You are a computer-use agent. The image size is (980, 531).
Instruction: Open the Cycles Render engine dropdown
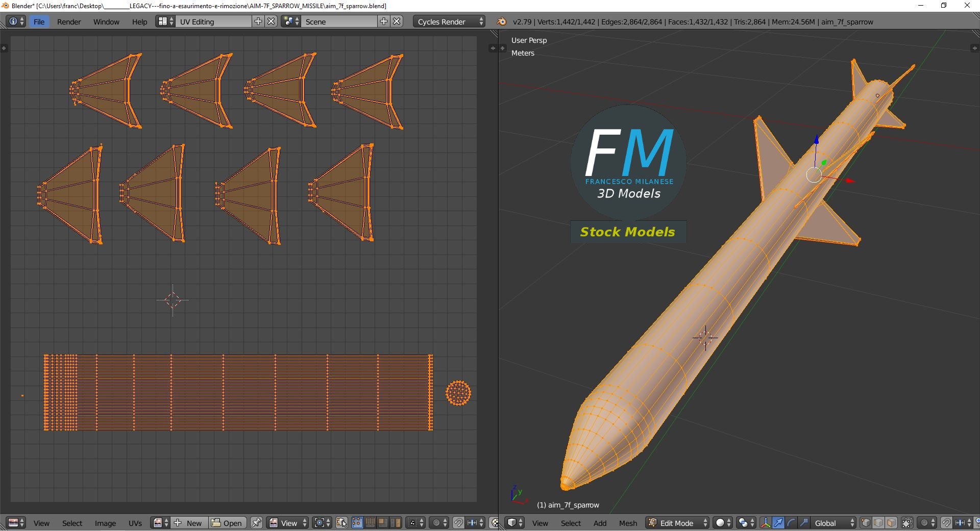point(449,21)
